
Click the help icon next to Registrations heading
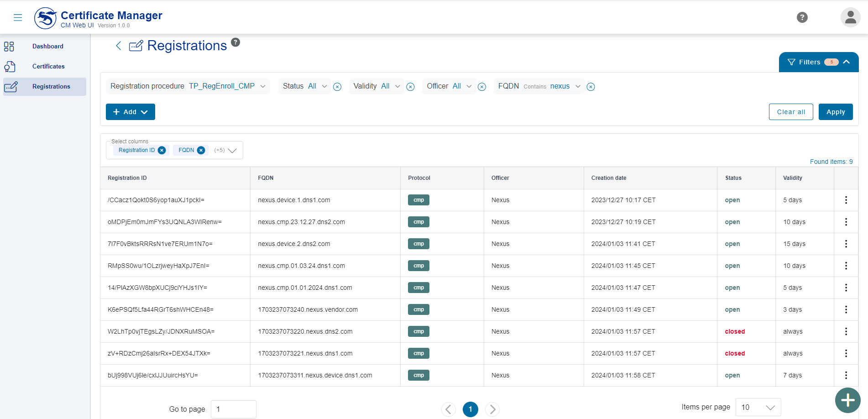(235, 42)
